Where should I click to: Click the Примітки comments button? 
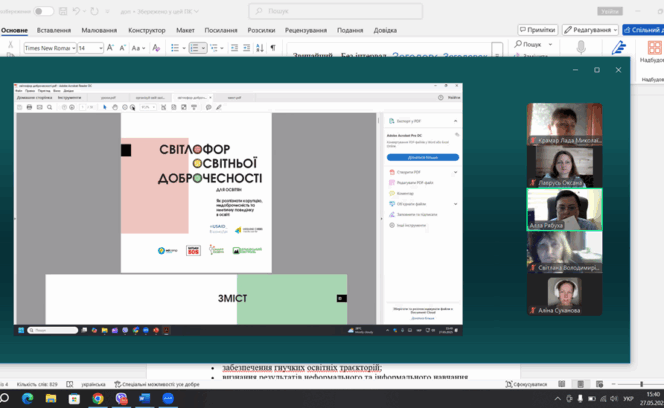(x=538, y=30)
